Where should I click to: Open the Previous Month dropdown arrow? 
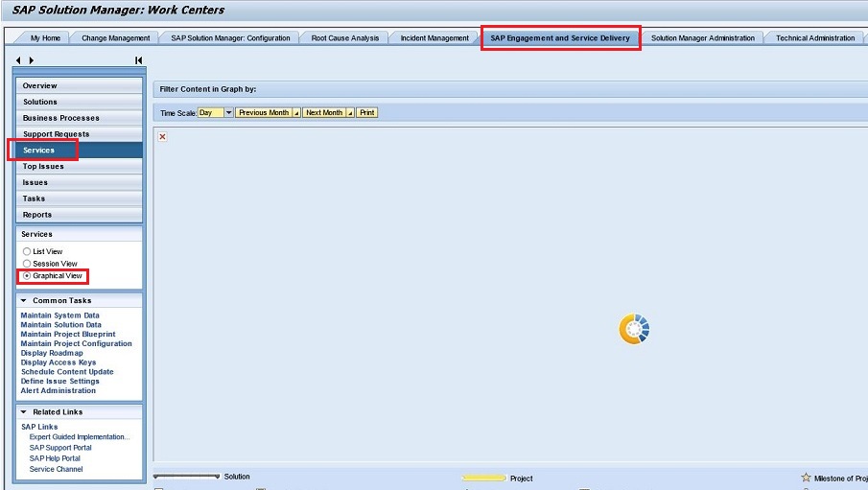point(296,113)
